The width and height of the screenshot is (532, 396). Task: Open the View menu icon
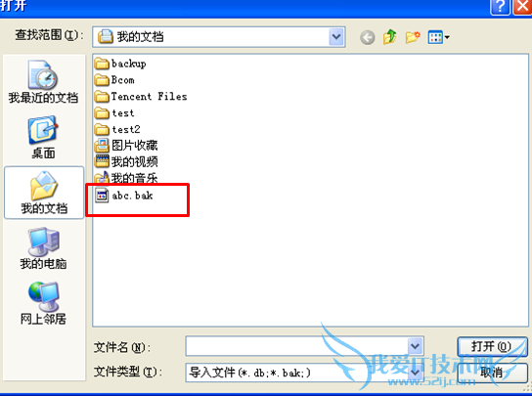pos(438,37)
